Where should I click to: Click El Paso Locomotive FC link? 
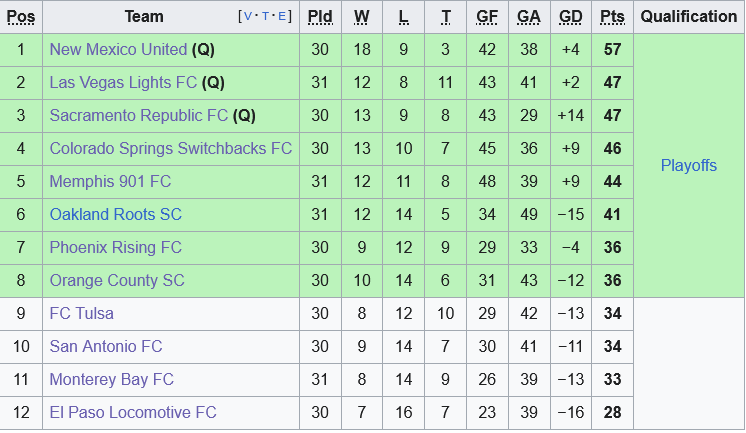pos(133,413)
